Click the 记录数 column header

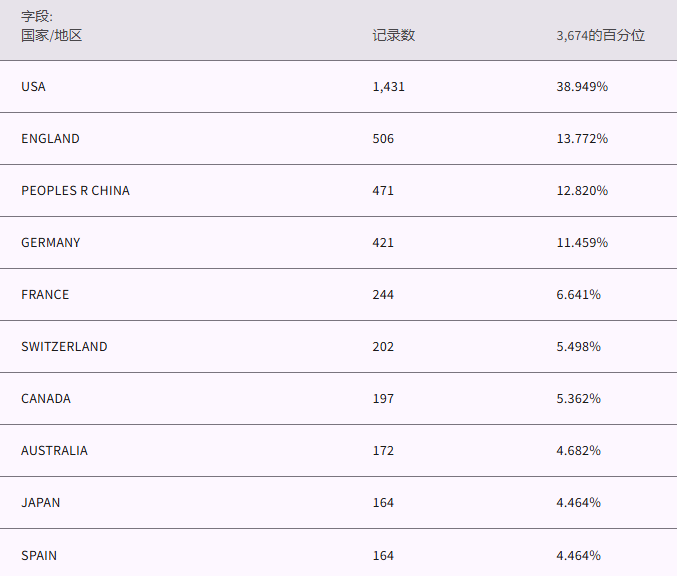click(x=393, y=35)
